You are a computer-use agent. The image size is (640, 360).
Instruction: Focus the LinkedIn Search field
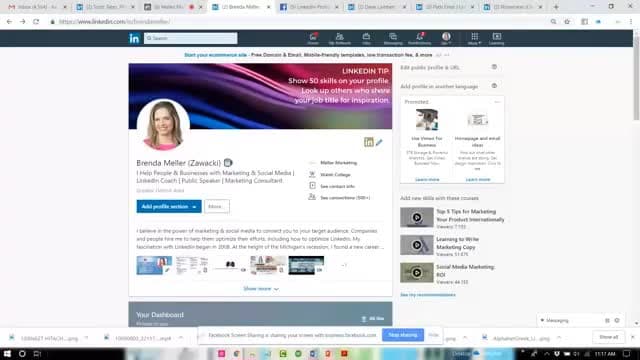pyautogui.click(x=190, y=38)
